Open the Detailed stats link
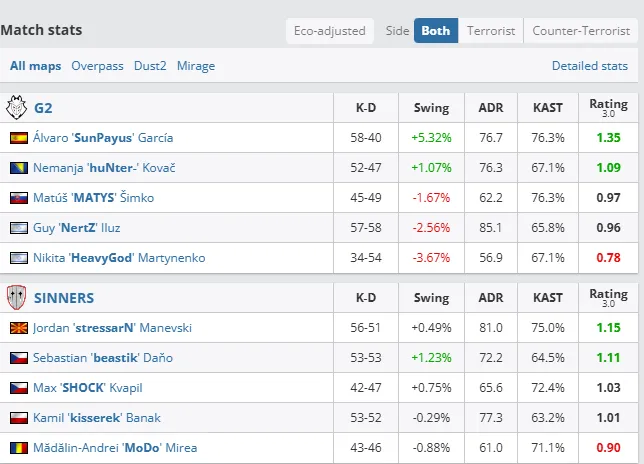 (x=589, y=66)
